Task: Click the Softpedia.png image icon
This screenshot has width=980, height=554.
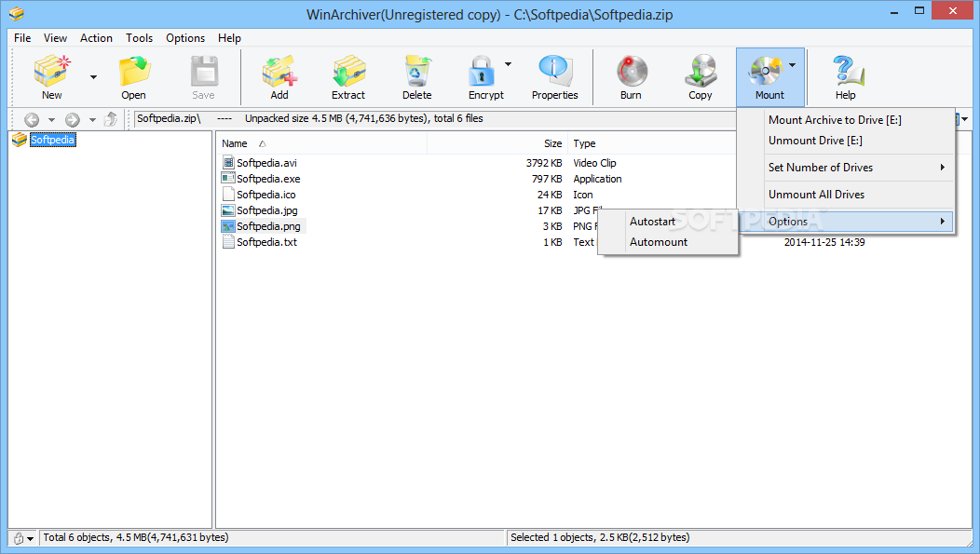Action: pyautogui.click(x=228, y=226)
